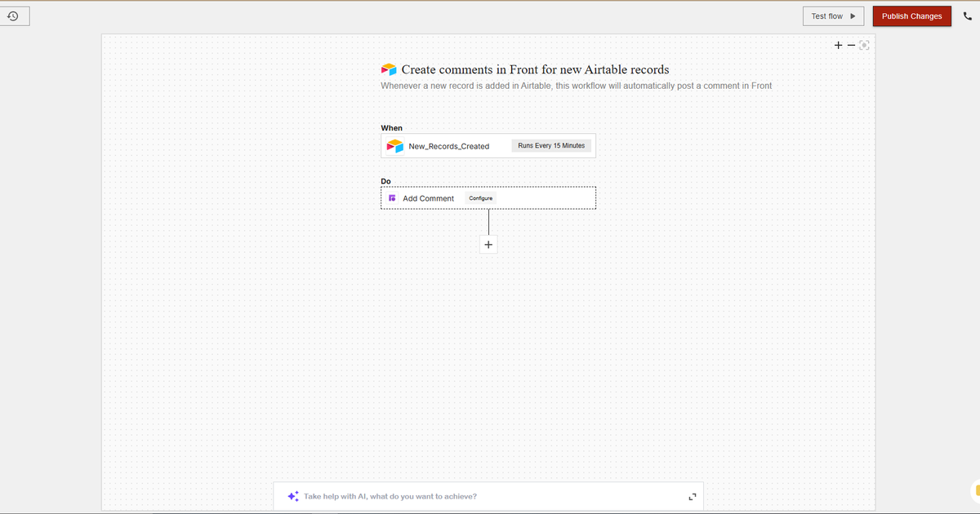The height and width of the screenshot is (514, 980).
Task: Publish Changes to the workflow
Action: tap(911, 16)
